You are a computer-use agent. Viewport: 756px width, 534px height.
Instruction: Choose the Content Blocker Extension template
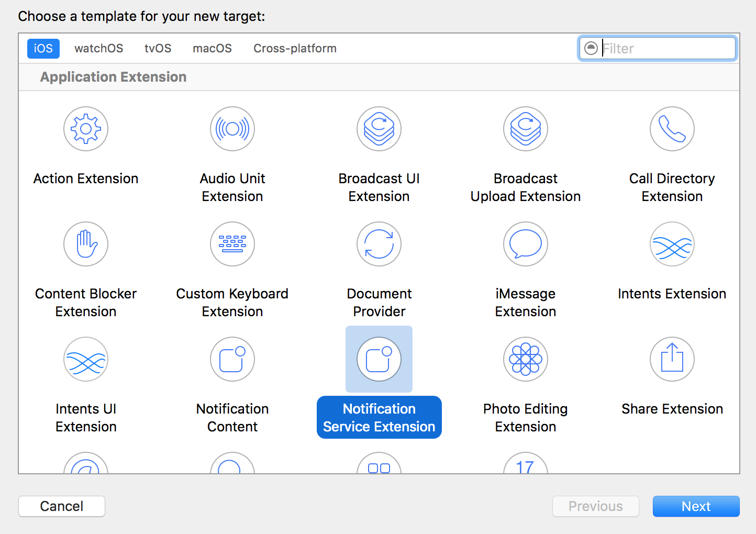coord(85,244)
